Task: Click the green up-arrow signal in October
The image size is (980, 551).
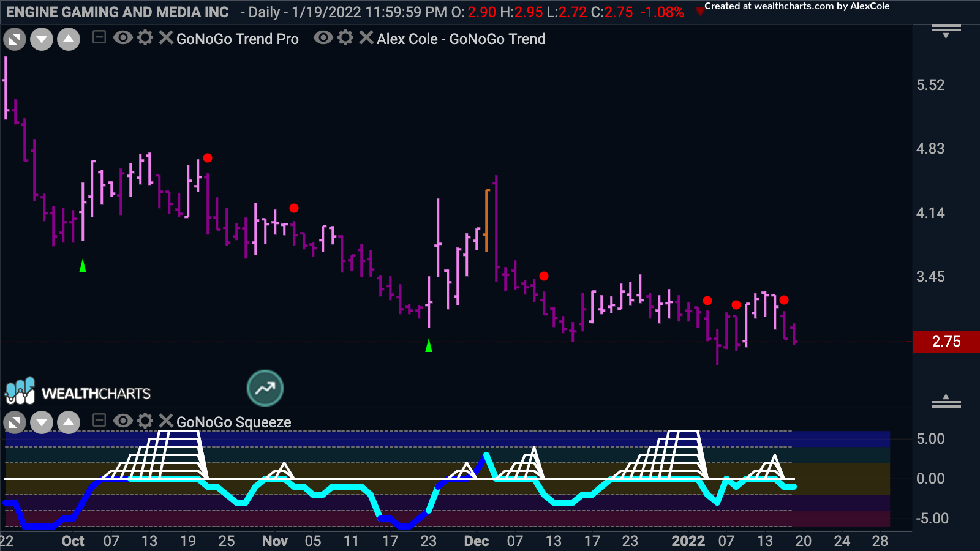Action: [x=83, y=266]
